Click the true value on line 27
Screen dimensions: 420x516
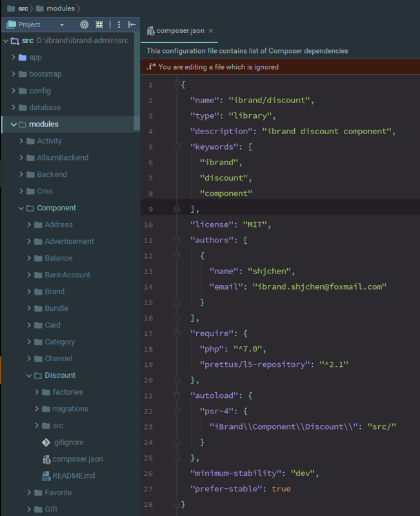pos(281,489)
